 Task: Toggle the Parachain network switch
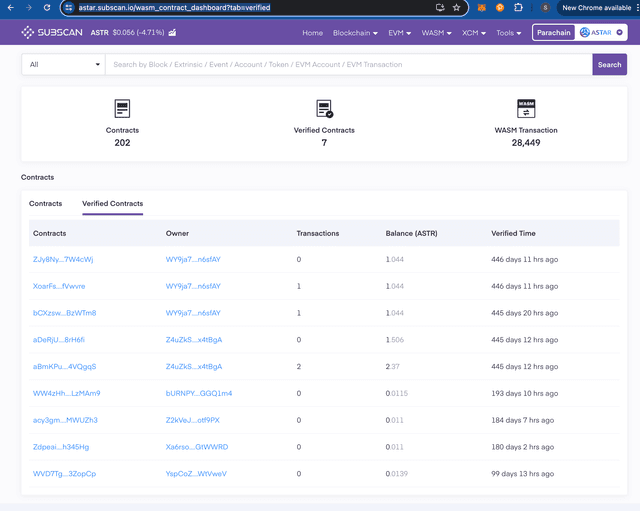(x=553, y=33)
